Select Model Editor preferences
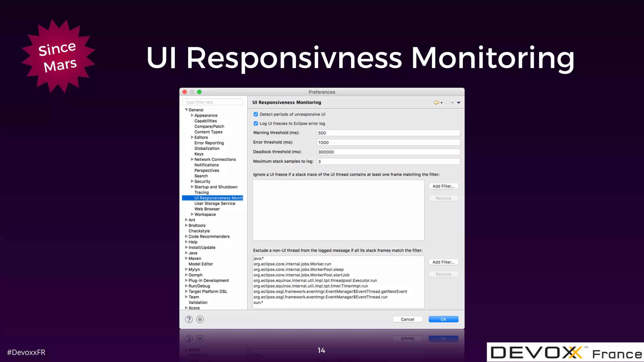 (201, 264)
